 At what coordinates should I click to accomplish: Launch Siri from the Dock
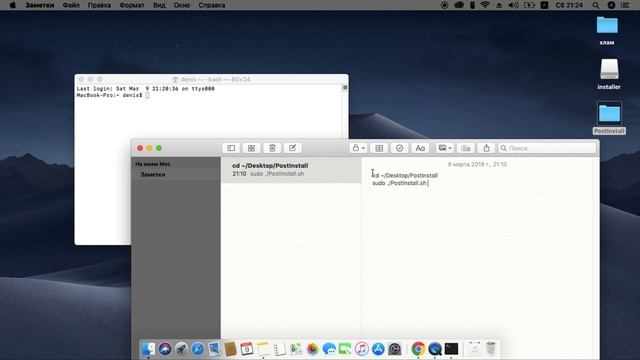pyautogui.click(x=165, y=349)
